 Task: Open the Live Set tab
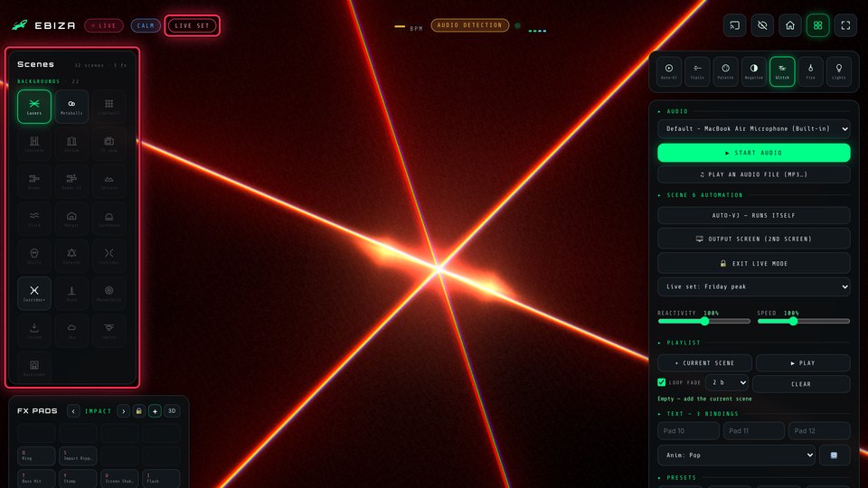click(x=192, y=25)
